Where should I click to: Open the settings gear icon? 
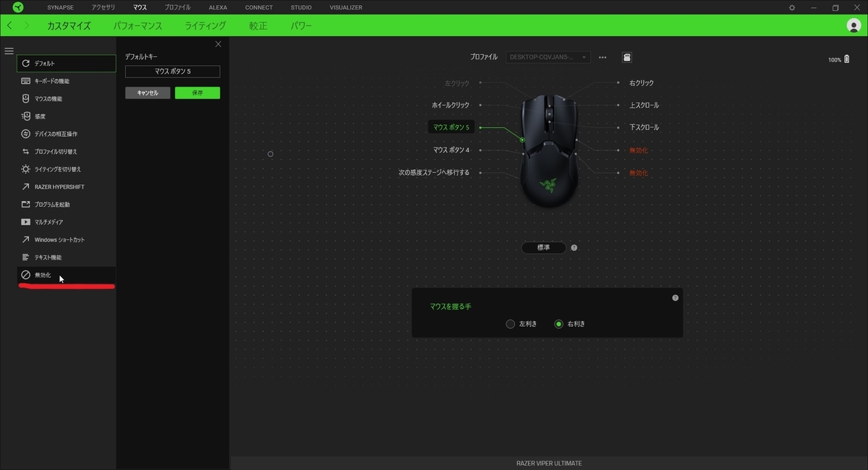tap(792, 7)
